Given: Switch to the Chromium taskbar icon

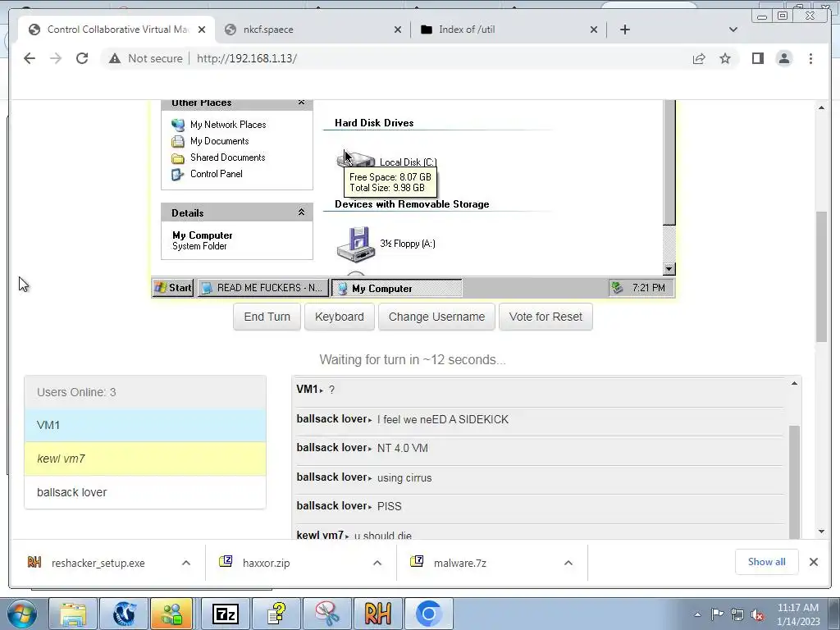Looking at the screenshot, I should 428,614.
